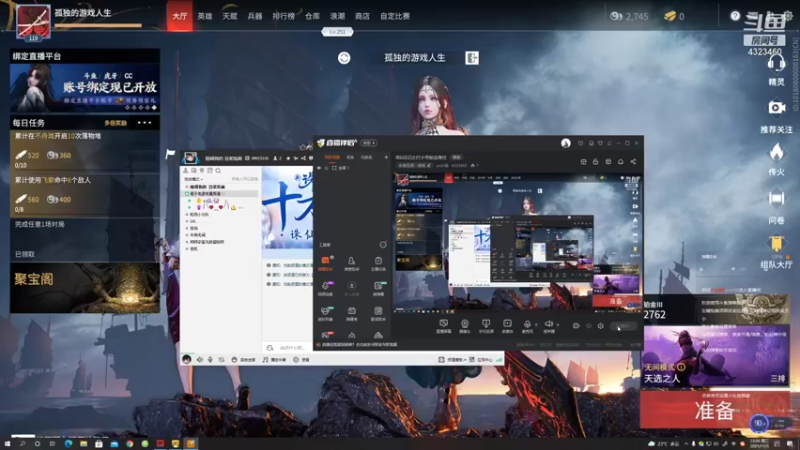Click the streaming app lock icon

coord(595,161)
